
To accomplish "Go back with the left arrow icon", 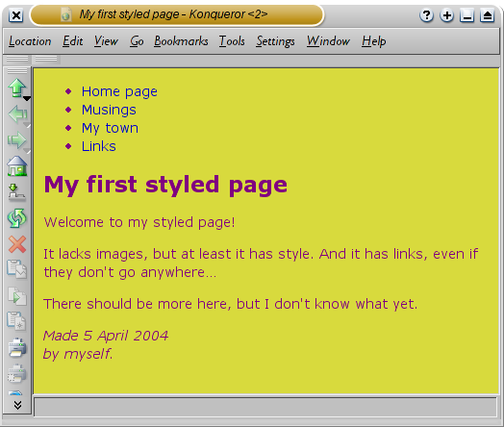I will 16,114.
